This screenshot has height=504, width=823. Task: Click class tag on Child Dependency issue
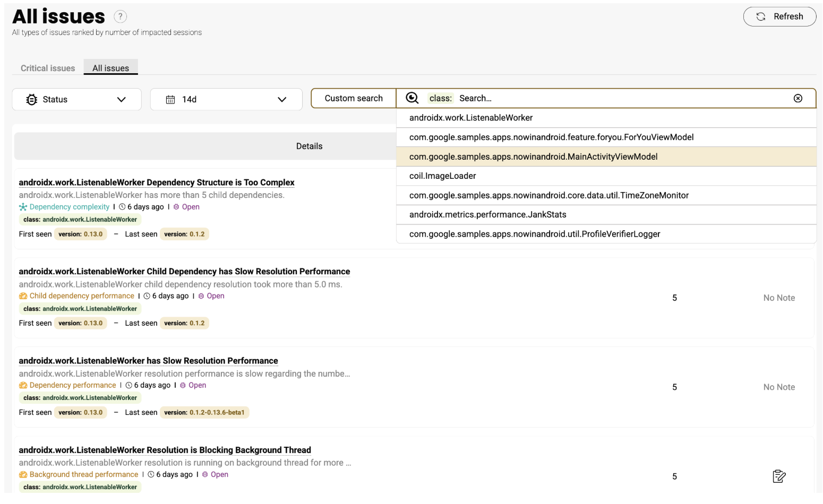(x=80, y=309)
